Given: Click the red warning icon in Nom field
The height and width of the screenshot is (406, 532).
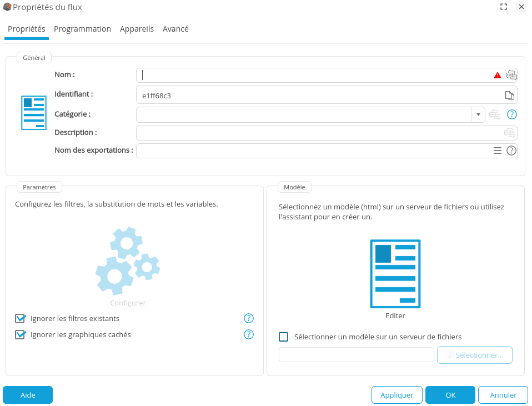Looking at the screenshot, I should tap(498, 75).
